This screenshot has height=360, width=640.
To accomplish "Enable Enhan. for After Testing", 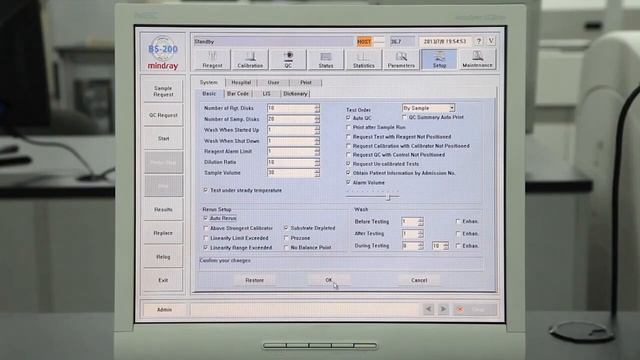I will tap(458, 233).
